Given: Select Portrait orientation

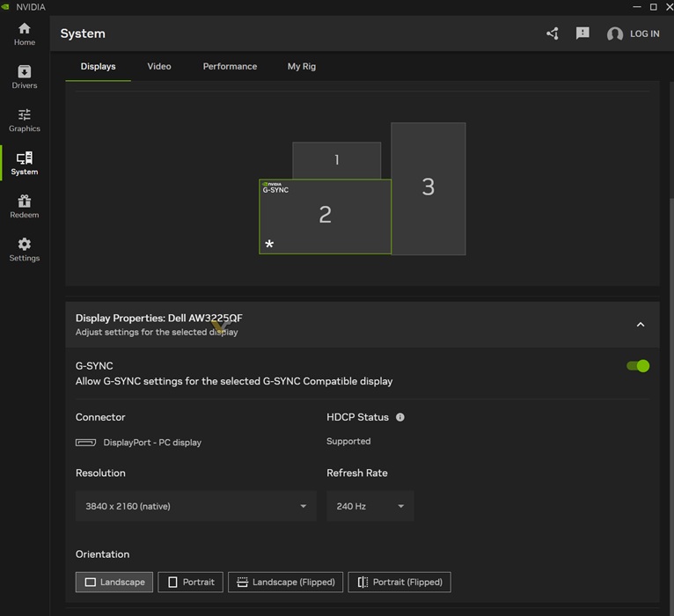Looking at the screenshot, I should coord(190,582).
